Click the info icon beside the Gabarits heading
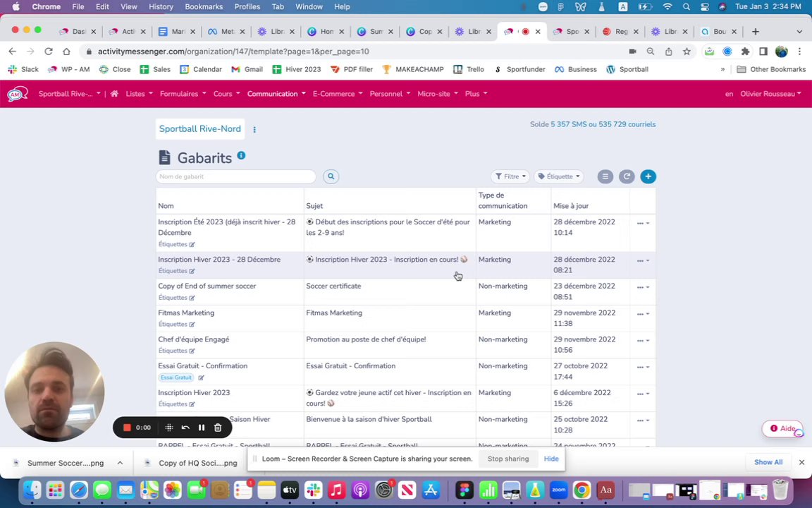 pos(241,155)
